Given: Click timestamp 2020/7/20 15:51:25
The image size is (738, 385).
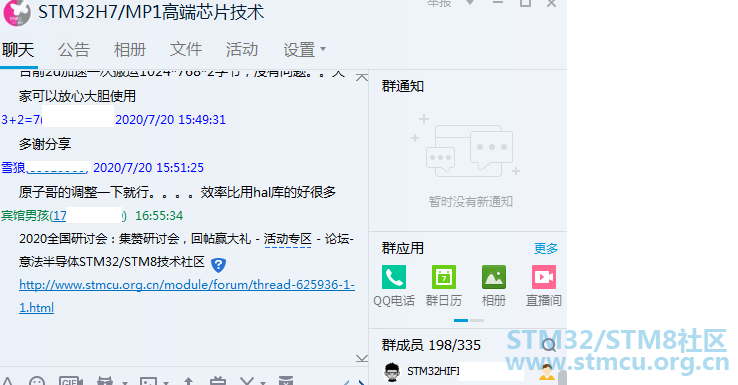Looking at the screenshot, I should coord(148,168).
